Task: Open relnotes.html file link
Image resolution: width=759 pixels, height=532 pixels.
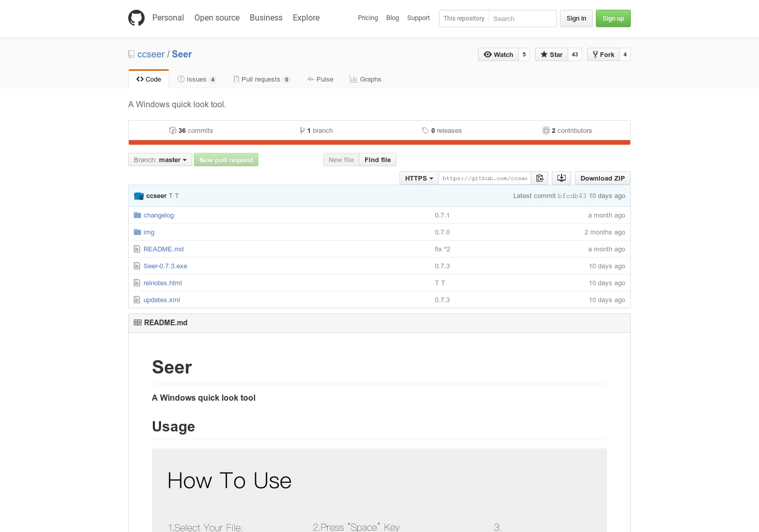Action: (163, 283)
